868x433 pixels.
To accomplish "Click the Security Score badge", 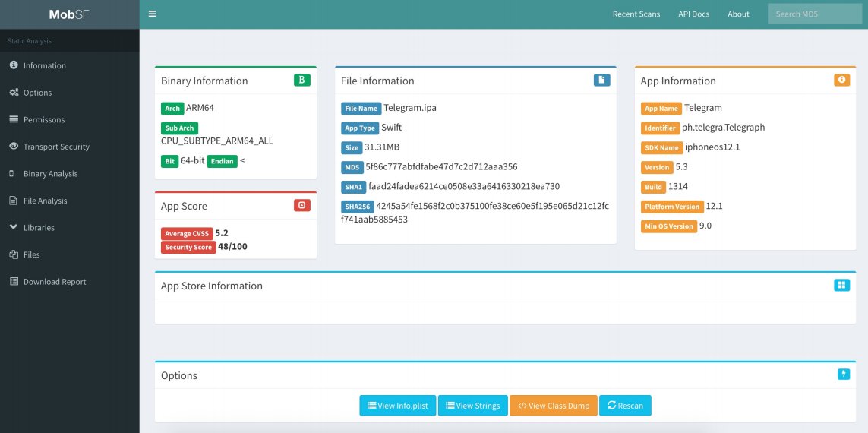I will (x=188, y=248).
